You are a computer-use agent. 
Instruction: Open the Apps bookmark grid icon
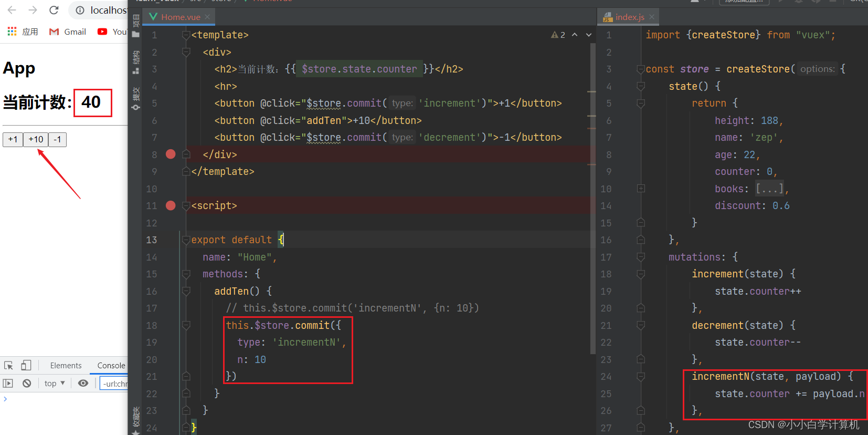pyautogui.click(x=12, y=32)
